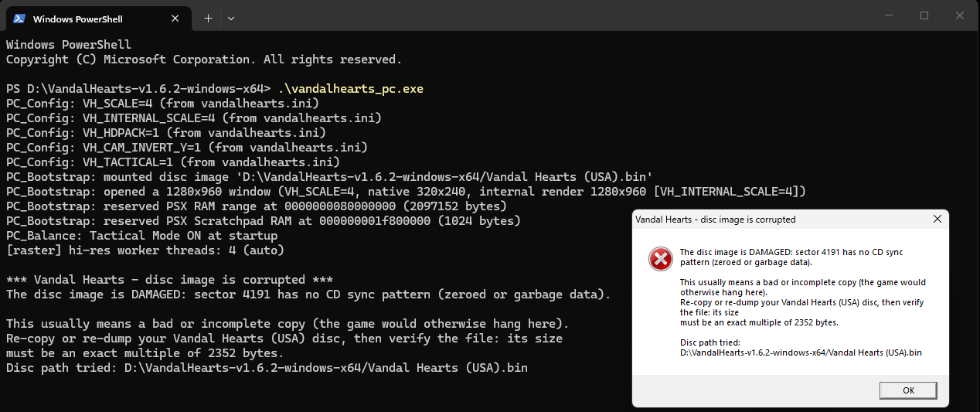Close the terminal window

tap(960, 15)
